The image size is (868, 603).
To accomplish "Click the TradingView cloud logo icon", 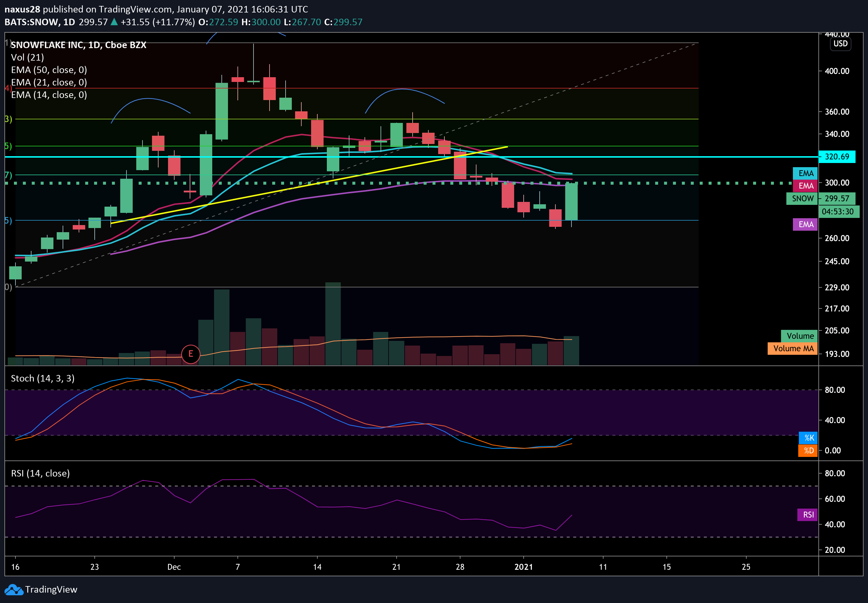I will click(x=14, y=589).
